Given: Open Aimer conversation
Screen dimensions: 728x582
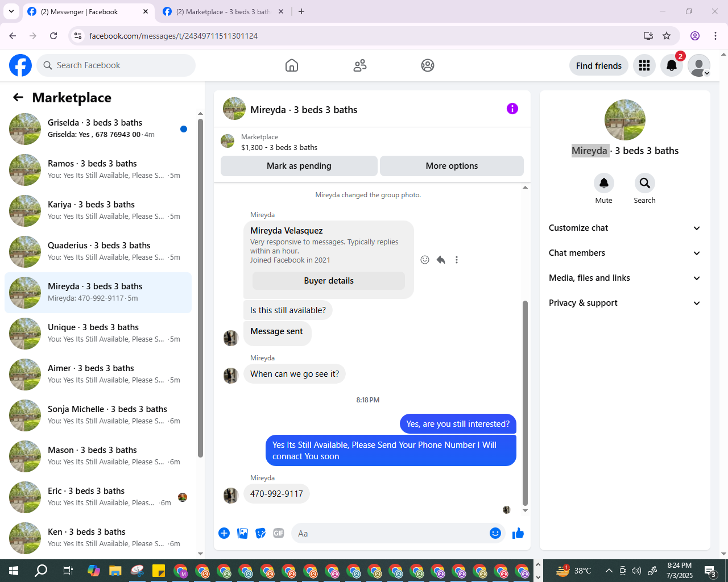Looking at the screenshot, I should point(98,375).
